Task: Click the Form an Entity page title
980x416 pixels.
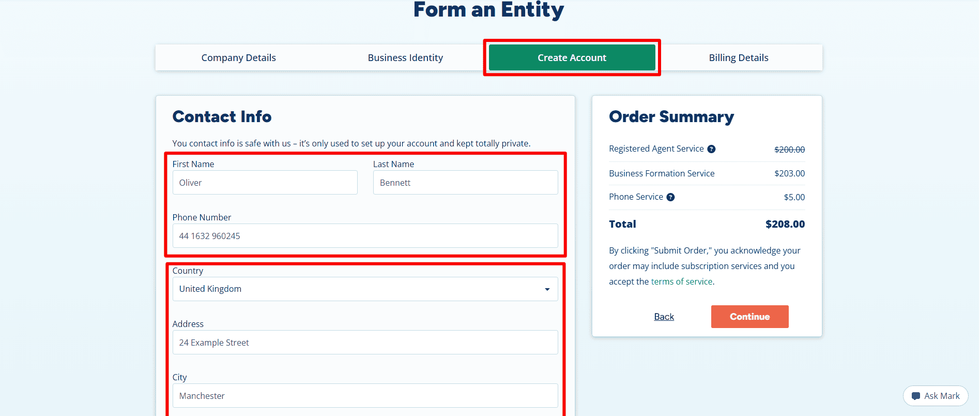Action: click(x=488, y=10)
